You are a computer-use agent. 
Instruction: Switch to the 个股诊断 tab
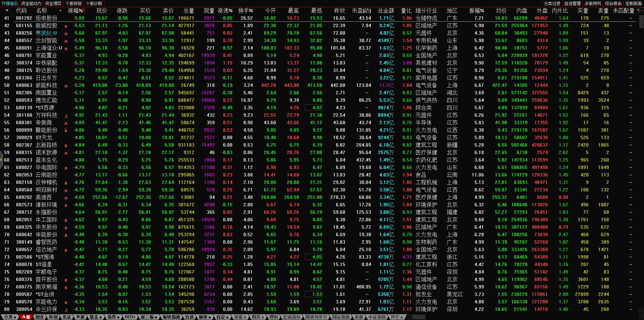94,3
